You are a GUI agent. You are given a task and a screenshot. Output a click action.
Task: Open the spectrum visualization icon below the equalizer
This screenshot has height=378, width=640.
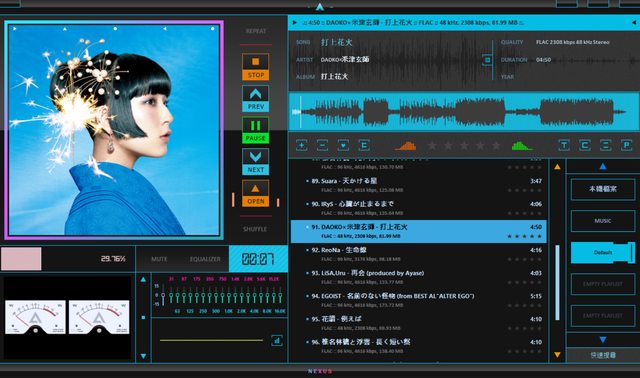tap(277, 340)
